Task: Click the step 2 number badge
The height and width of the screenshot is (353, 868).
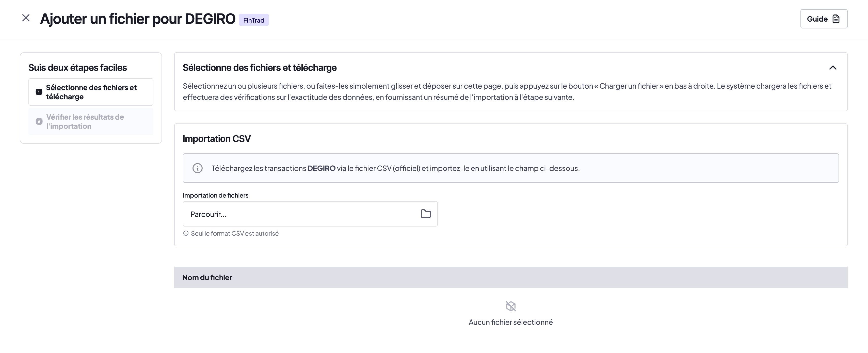Action: tap(39, 122)
